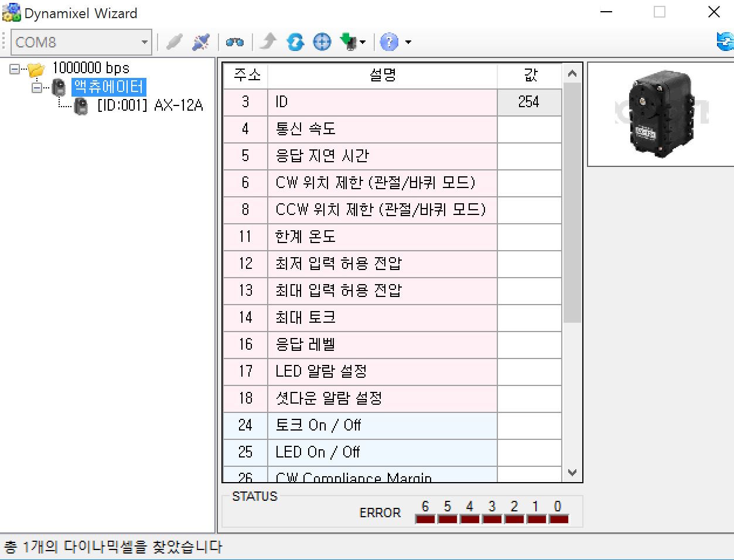Select the 응답 지연 시간 row
Image resolution: width=734 pixels, height=560 pixels.
coord(392,156)
